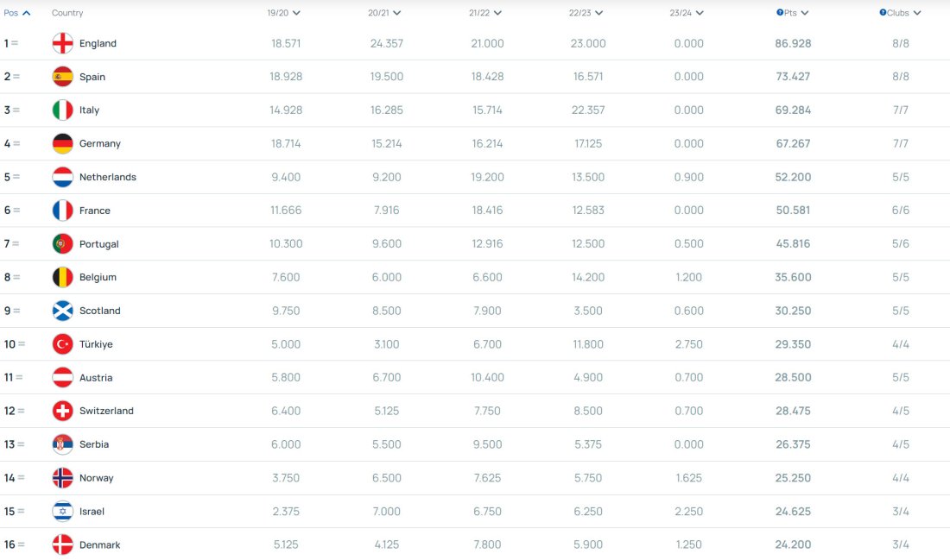This screenshot has width=950, height=560.
Task: Open the Netherlands country link
Action: (107, 177)
